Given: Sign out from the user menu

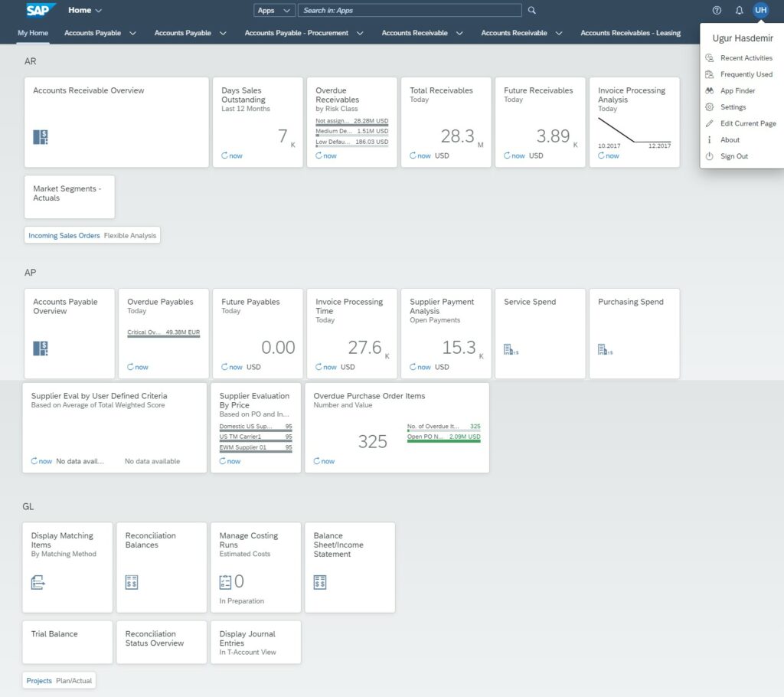Looking at the screenshot, I should coord(733,156).
